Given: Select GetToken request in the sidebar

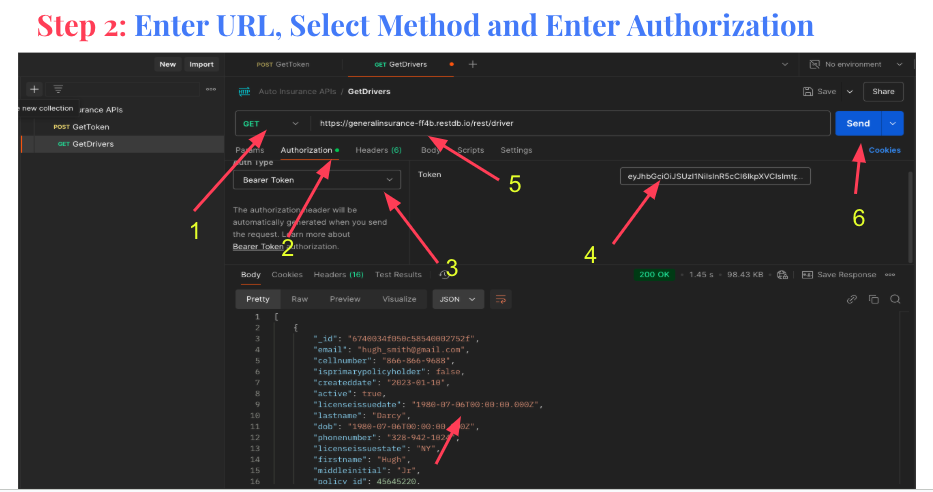Looking at the screenshot, I should 82,127.
